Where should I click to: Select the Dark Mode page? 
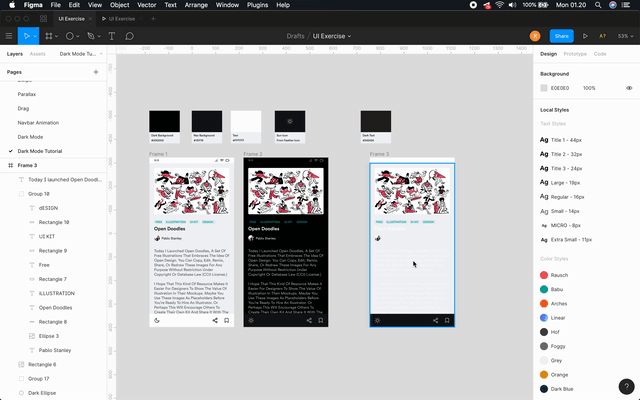pos(30,137)
